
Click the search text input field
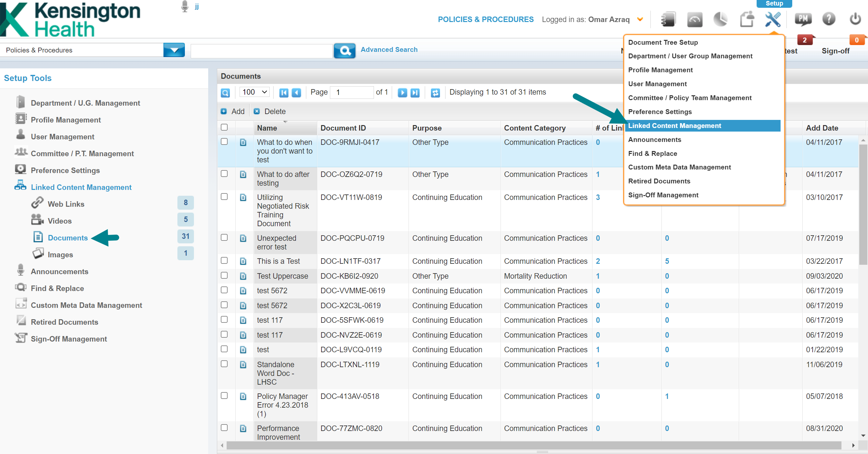(x=262, y=51)
